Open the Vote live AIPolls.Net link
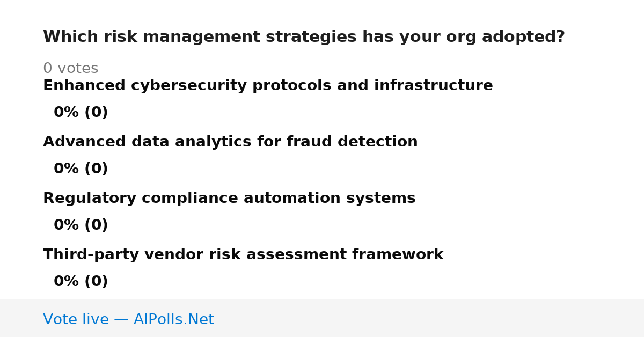Viewport: 644px width, 337px height. pos(128,319)
